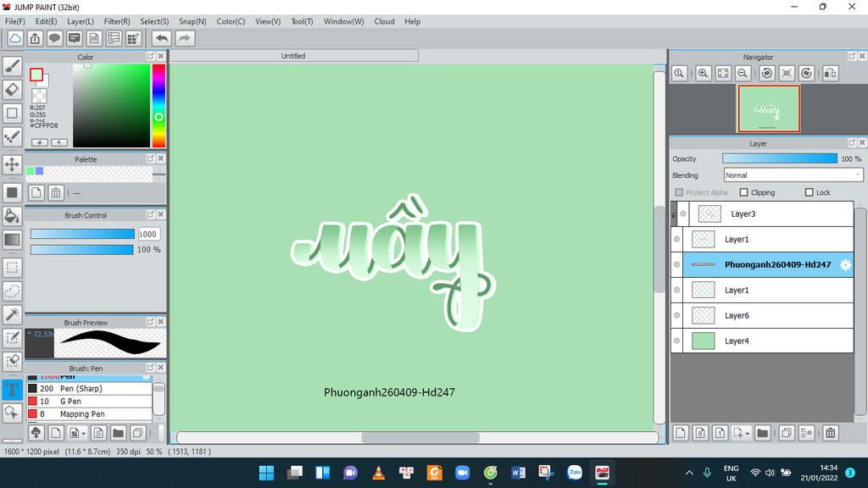Click the Undo arrow button
The image size is (868, 488).
[x=162, y=38]
